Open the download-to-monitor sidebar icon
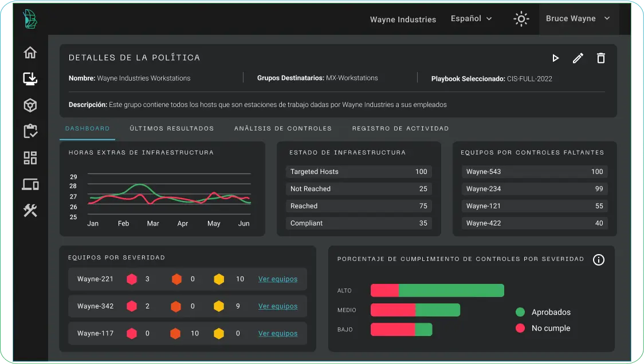Screen dimensions: 644x364 point(30,78)
